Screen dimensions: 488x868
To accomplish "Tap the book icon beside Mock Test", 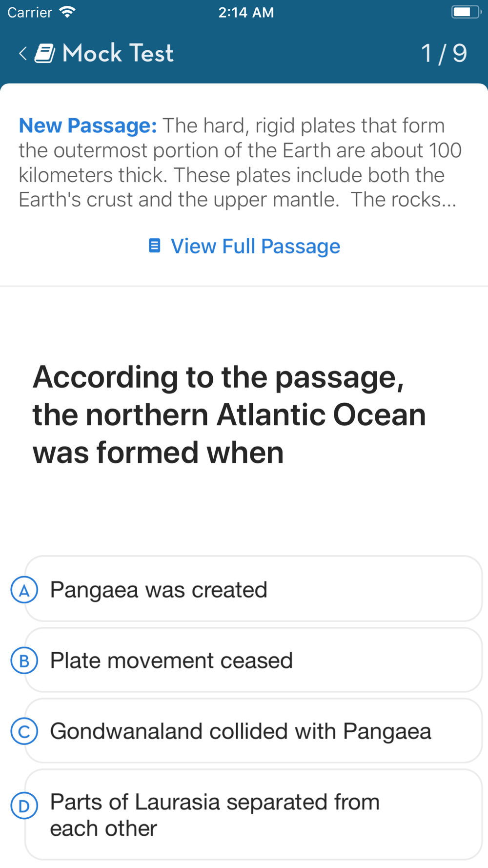I will pyautogui.click(x=45, y=53).
